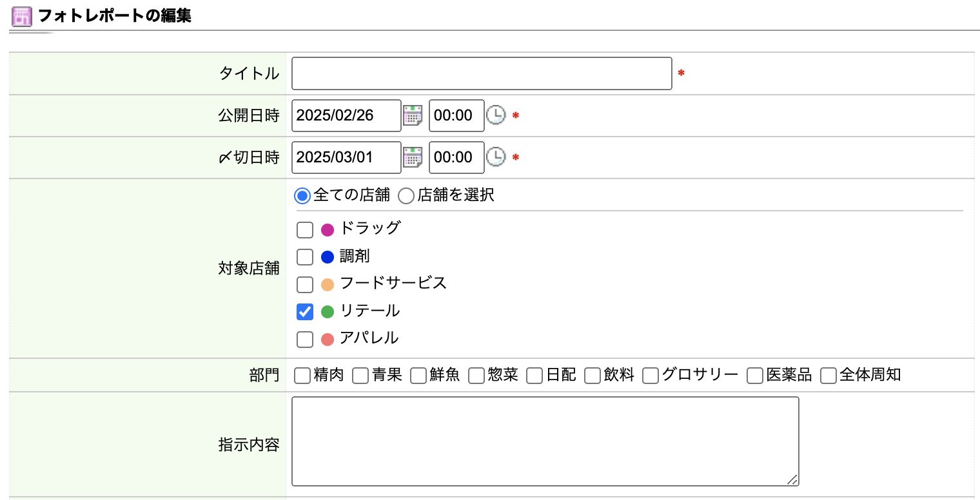Tick the 鮮魚 department checkbox
The image size is (980, 500).
point(418,376)
